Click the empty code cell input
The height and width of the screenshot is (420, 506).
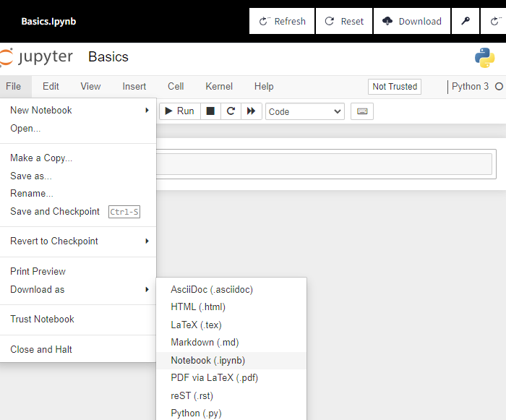[325, 164]
